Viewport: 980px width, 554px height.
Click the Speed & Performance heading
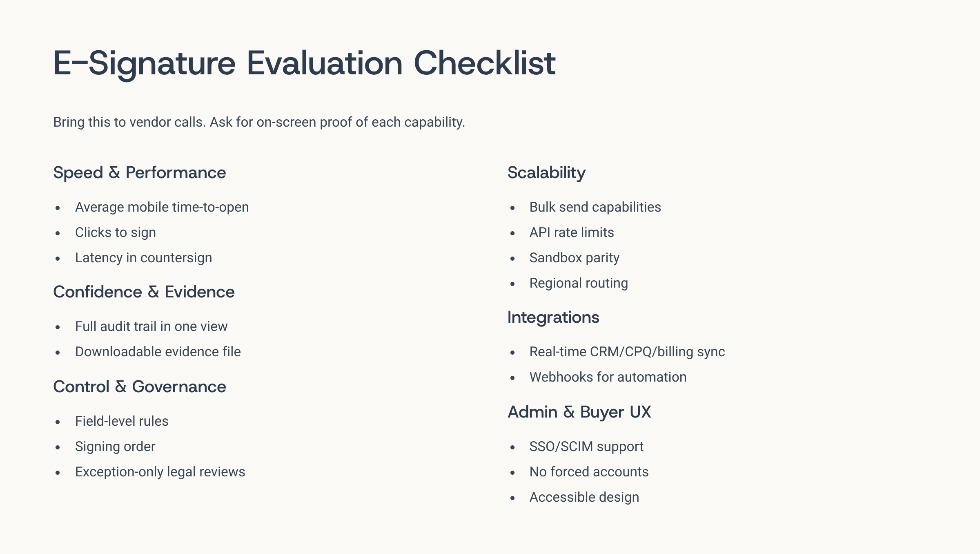pos(139,173)
